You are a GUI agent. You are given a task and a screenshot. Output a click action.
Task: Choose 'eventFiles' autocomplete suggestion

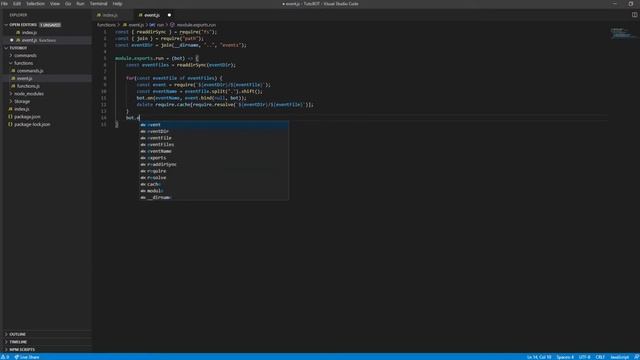pos(214,144)
